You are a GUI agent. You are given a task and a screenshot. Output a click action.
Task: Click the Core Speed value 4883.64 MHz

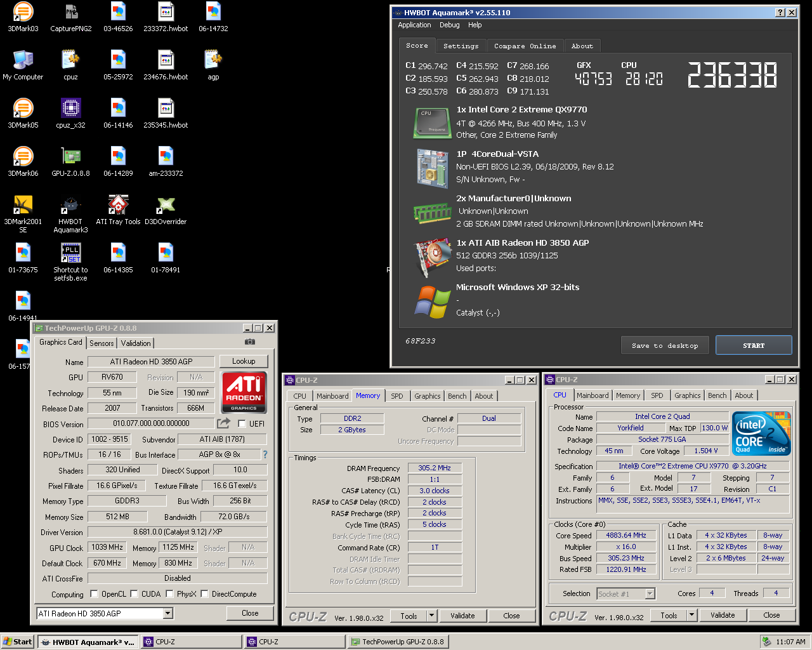[x=626, y=535]
